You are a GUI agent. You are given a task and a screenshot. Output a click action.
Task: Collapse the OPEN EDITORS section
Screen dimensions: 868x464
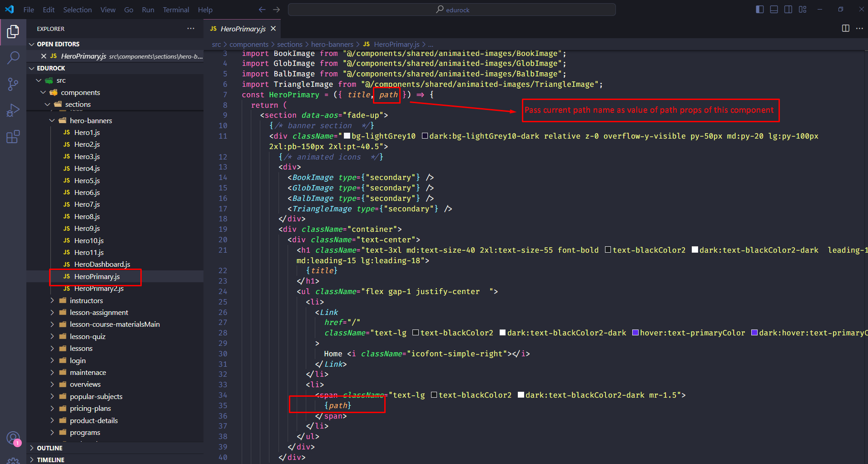(x=115, y=44)
